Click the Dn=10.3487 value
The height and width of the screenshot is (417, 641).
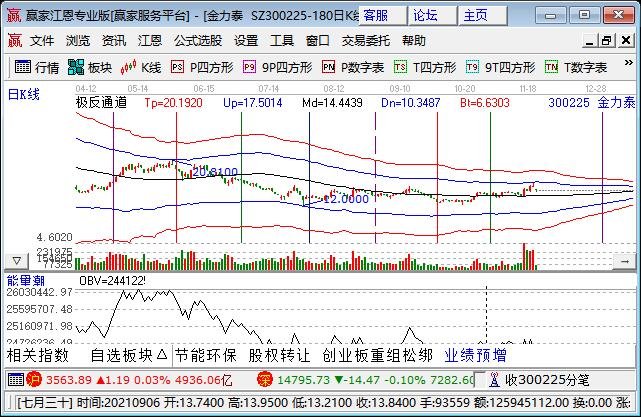[x=410, y=103]
